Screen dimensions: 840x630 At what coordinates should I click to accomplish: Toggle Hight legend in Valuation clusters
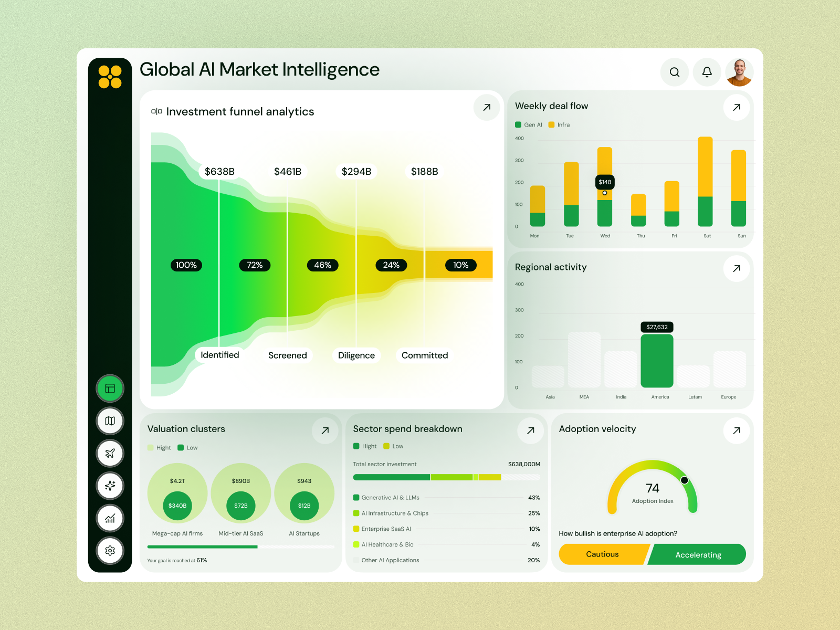[x=159, y=448]
